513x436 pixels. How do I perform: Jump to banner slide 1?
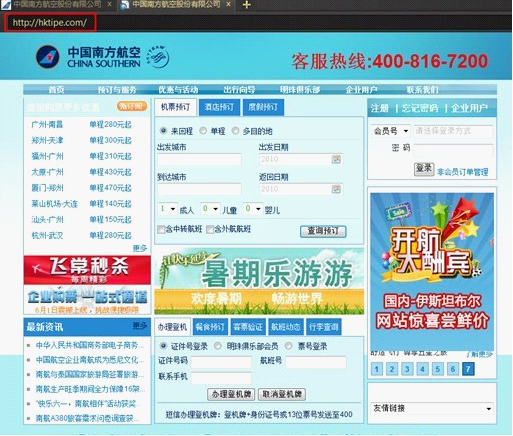(x=377, y=369)
